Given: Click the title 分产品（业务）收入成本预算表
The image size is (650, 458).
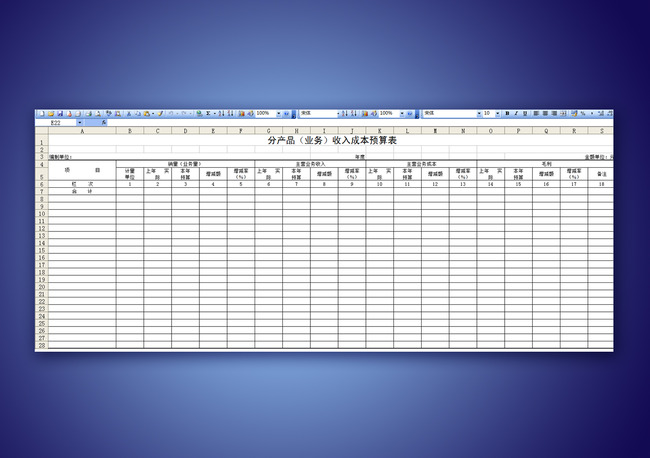Looking at the screenshot, I should (x=332, y=140).
